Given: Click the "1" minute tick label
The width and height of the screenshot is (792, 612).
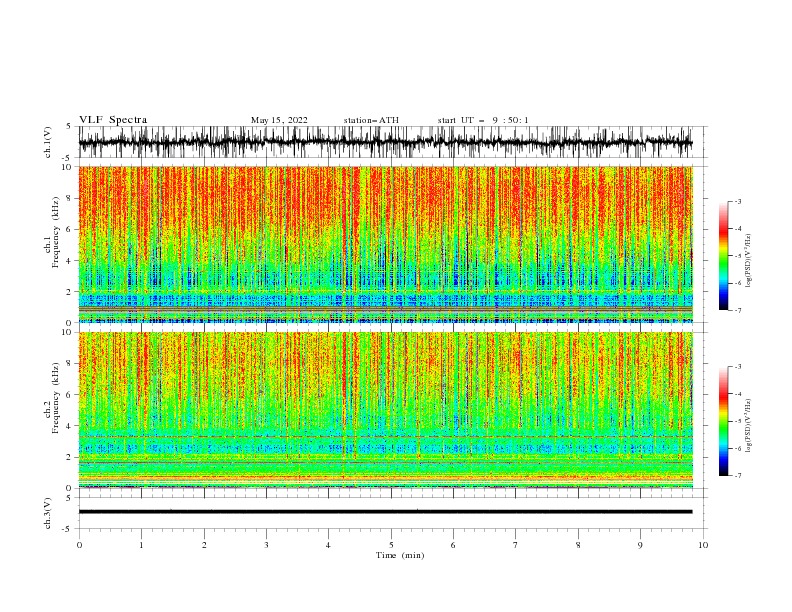Looking at the screenshot, I should pos(141,545).
